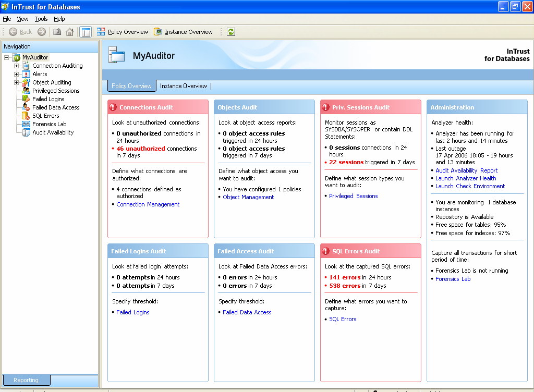Image resolution: width=534 pixels, height=392 pixels.
Task: Click 'Forensics Lab is not running' text
Action: click(x=471, y=271)
